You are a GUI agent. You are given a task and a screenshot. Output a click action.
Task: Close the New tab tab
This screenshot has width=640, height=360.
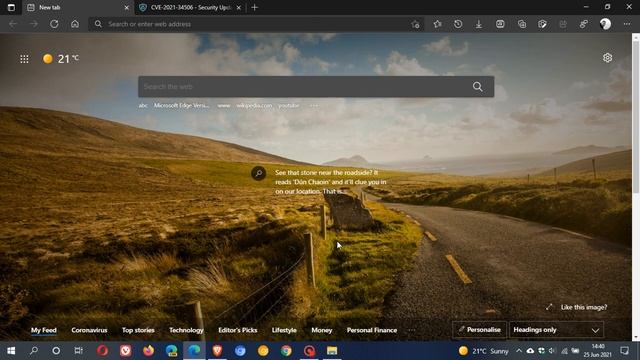click(x=127, y=7)
